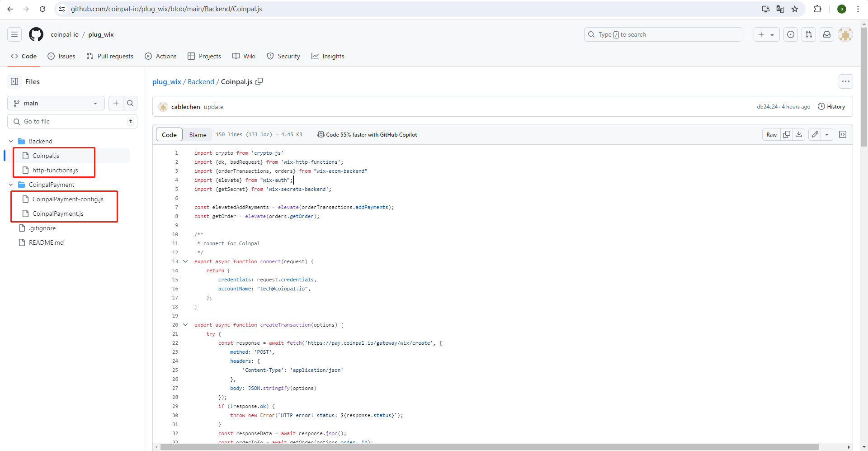This screenshot has width=868, height=451.
Task: Open the Insights tab
Action: click(x=328, y=56)
